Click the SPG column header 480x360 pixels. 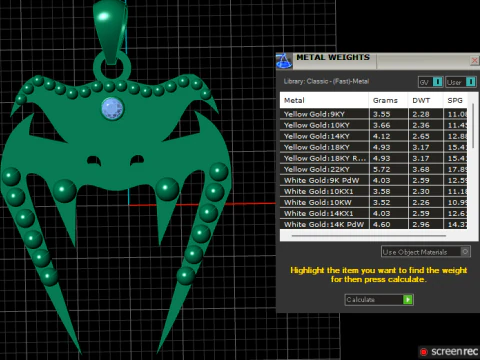tap(455, 100)
